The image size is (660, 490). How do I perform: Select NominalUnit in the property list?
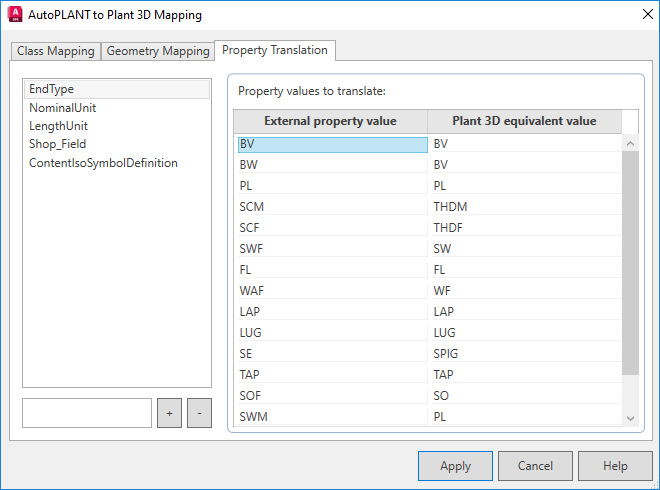click(x=63, y=108)
